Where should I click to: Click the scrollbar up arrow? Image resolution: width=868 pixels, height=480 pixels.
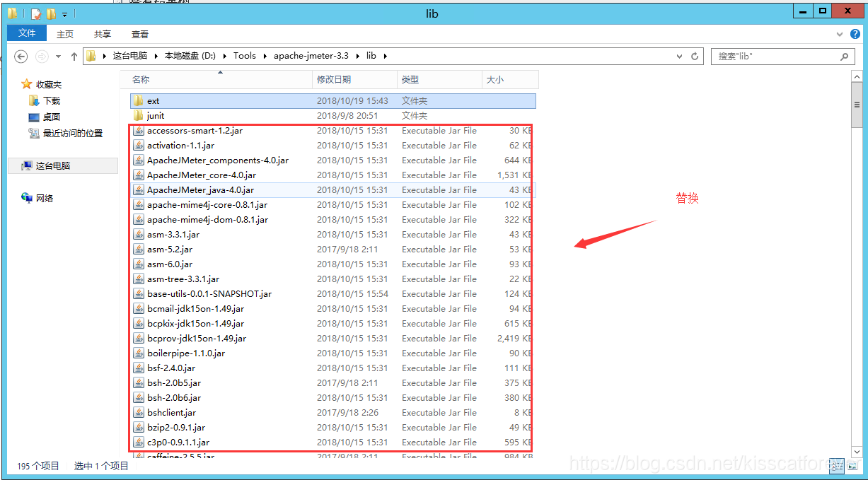857,76
